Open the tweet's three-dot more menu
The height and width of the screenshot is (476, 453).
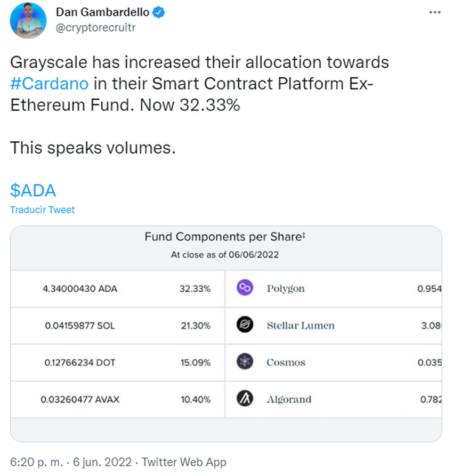tap(435, 12)
